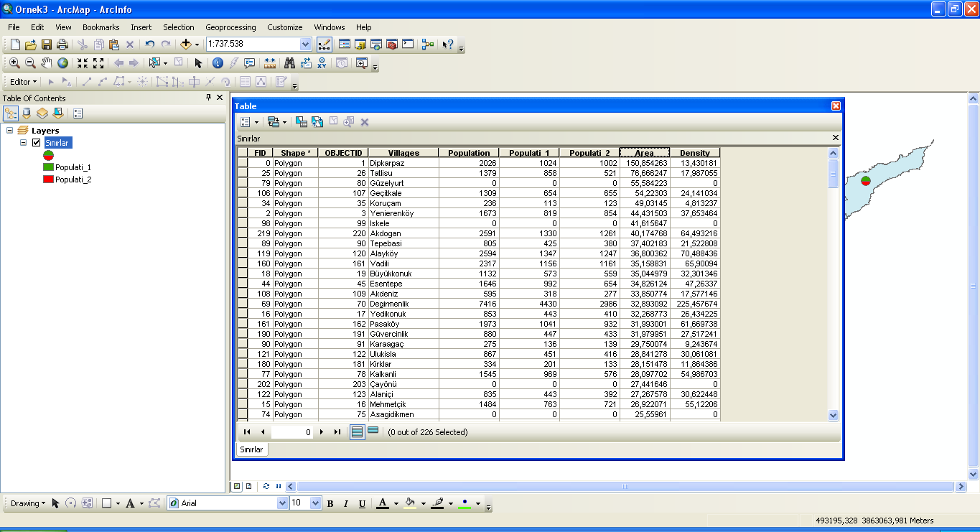980x532 pixels.
Task: Click the New Map File icon
Action: (x=14, y=45)
